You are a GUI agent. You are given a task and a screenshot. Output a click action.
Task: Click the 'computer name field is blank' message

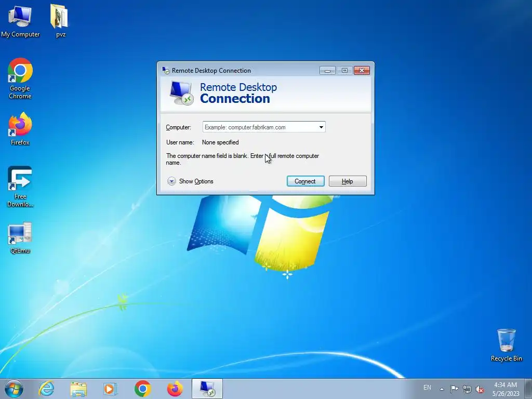pyautogui.click(x=242, y=159)
